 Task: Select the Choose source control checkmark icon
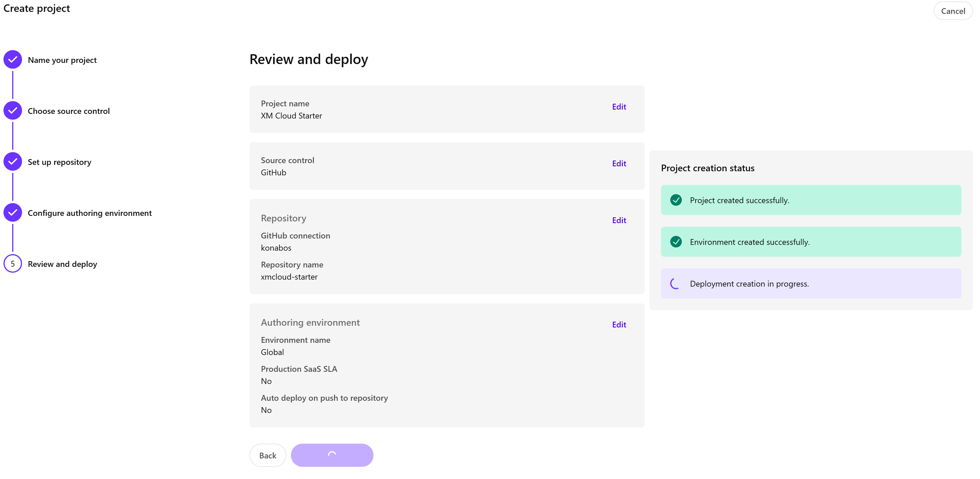[x=12, y=111]
